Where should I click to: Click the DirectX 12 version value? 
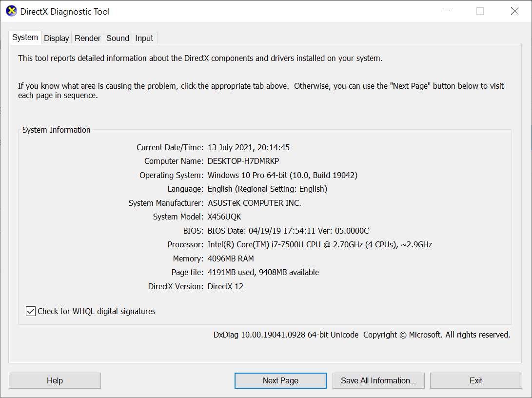click(225, 286)
